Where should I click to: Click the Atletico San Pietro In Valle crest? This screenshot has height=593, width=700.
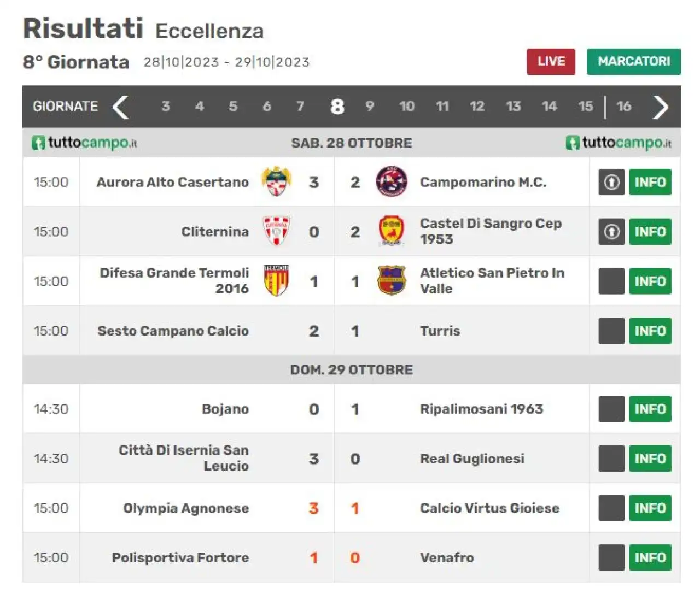point(392,281)
